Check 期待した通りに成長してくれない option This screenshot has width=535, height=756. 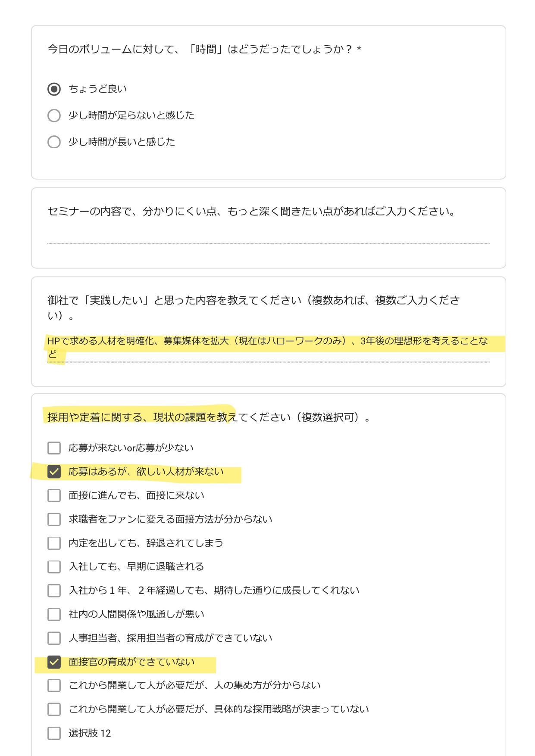pos(54,590)
